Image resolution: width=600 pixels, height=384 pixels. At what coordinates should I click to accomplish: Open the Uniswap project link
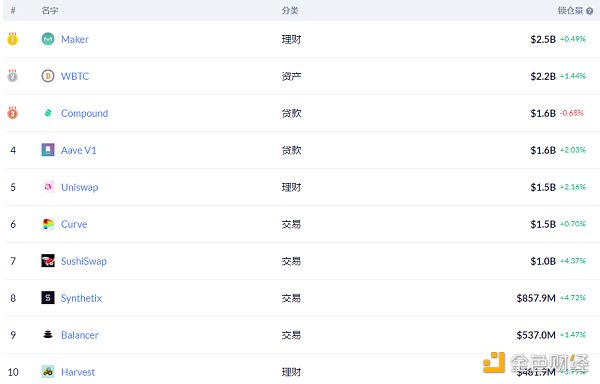pyautogui.click(x=80, y=187)
